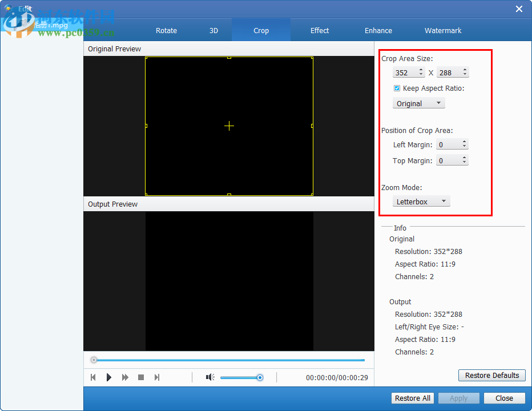Screen dimensions: 532x411
Task: Fast forward the preview video
Action: (125, 377)
